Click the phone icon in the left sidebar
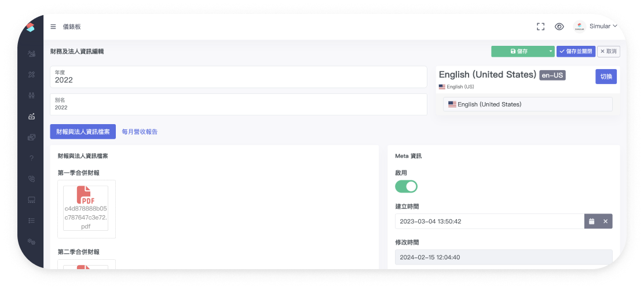Image resolution: width=644 pixels, height=290 pixels. (x=31, y=179)
